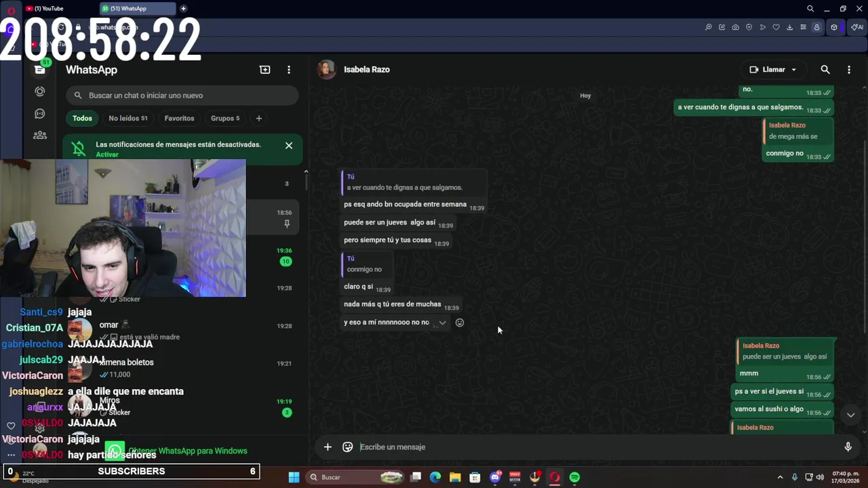Open the browser profile account icon
The image size is (868, 488).
(x=817, y=27)
